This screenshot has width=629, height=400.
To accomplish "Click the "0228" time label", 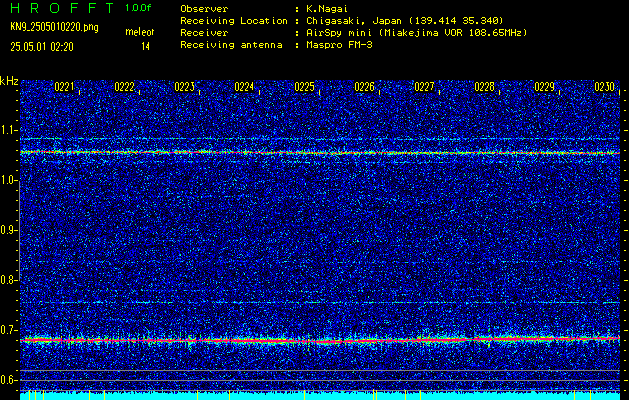I will [x=484, y=87].
